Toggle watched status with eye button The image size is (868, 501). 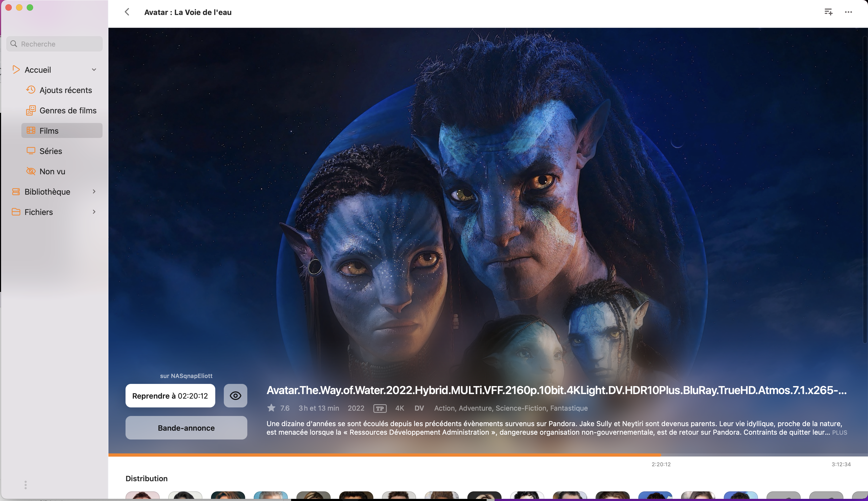[x=235, y=396]
